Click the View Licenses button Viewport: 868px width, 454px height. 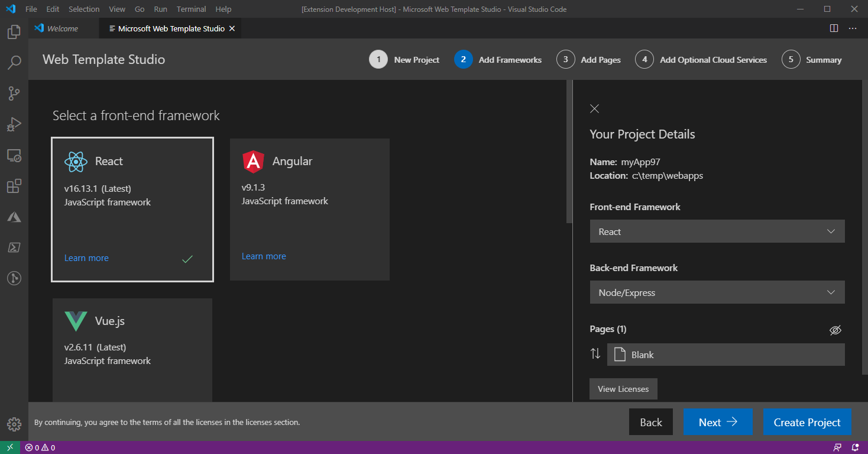tap(623, 389)
